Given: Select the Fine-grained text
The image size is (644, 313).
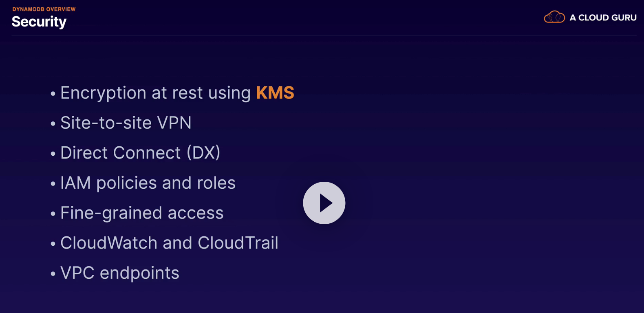Looking at the screenshot, I should tap(111, 213).
